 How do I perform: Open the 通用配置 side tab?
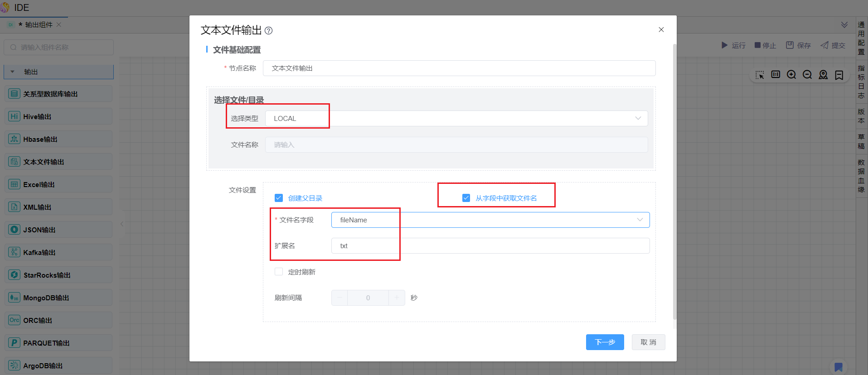861,38
